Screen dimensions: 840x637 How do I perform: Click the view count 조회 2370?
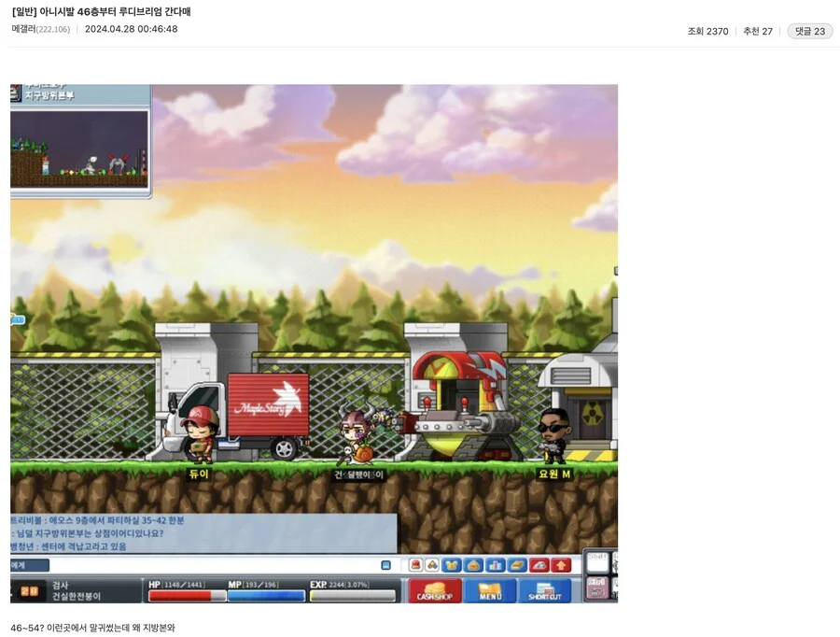coord(707,31)
